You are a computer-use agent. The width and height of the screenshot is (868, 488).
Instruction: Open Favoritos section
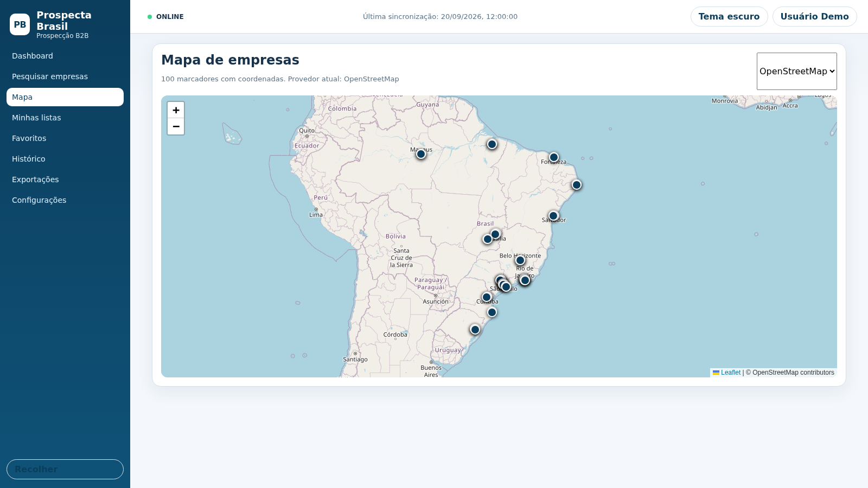pos(65,138)
